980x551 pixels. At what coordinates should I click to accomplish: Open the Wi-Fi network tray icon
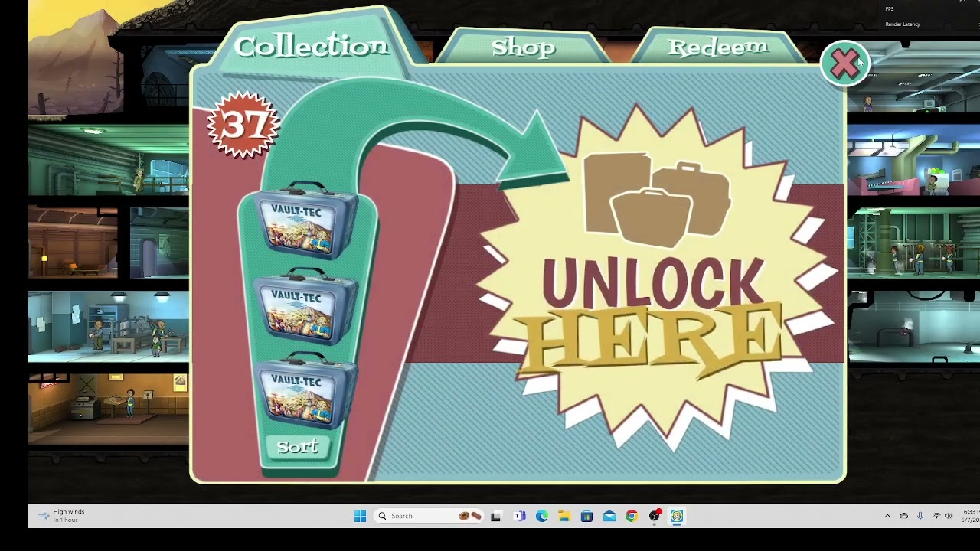[936, 516]
